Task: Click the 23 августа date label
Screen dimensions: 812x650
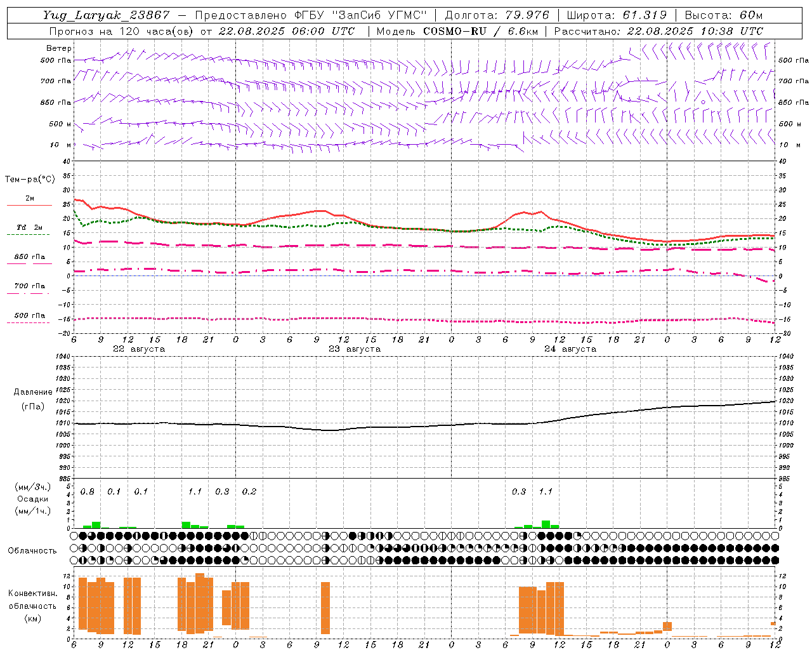Action: coord(355,349)
